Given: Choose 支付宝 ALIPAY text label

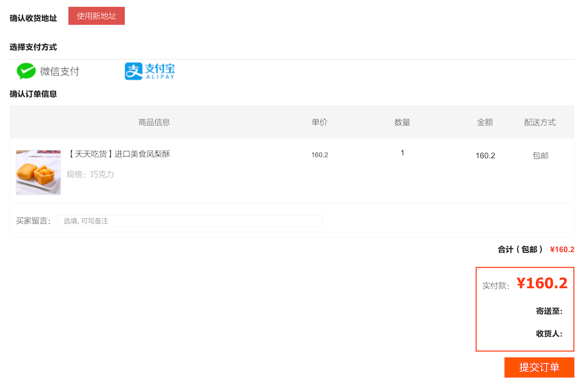Looking at the screenshot, I should pos(160,71).
